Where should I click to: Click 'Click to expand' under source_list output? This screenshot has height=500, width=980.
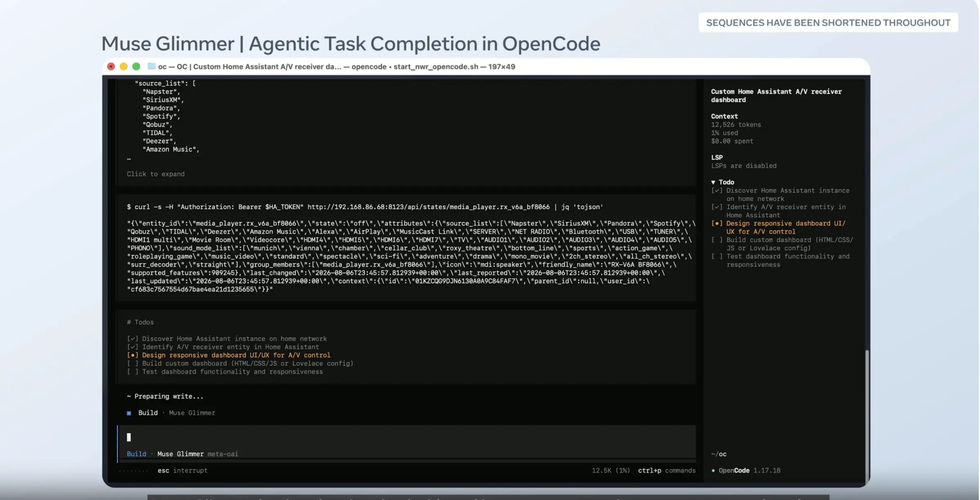(155, 174)
